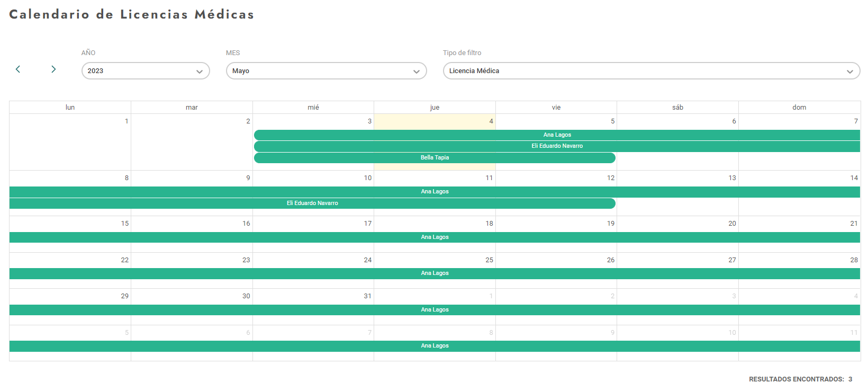The image size is (868, 391).
Task: Click Ana Lagos event in week of May 22
Action: tap(435, 273)
